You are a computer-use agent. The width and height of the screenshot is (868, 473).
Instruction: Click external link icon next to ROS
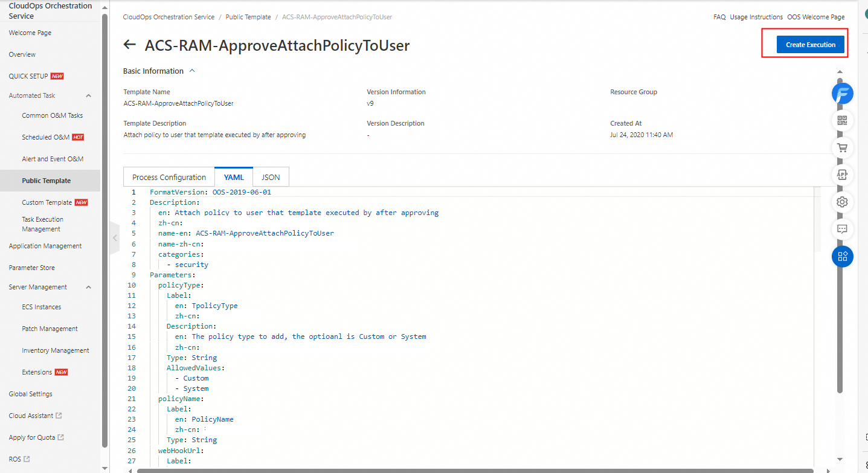[x=27, y=459]
